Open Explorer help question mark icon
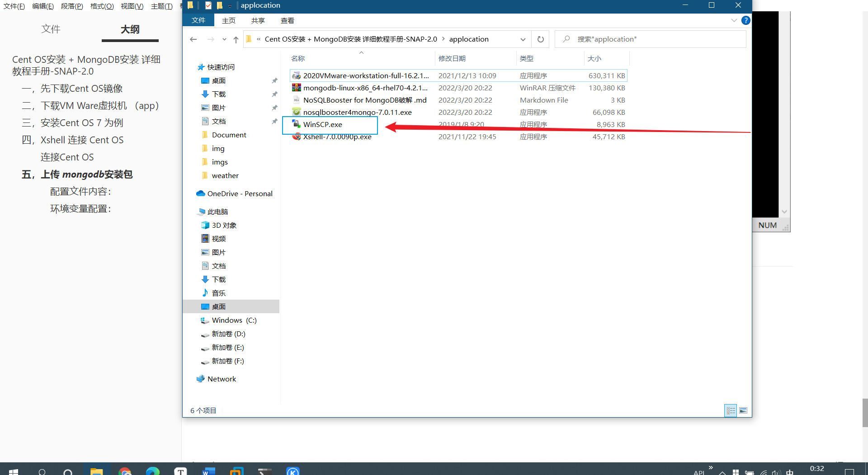 click(x=746, y=20)
